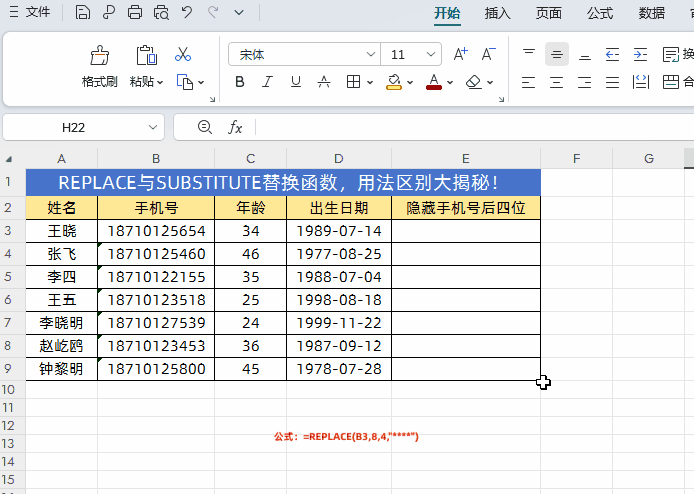Select column E header
The width and height of the screenshot is (694, 494).
point(466,158)
